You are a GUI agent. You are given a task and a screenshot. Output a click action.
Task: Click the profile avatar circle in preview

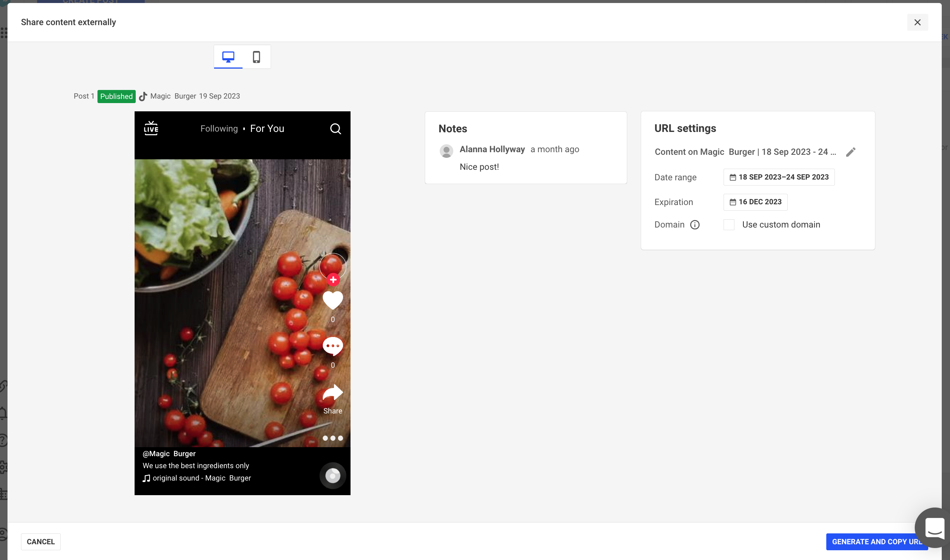tap(333, 266)
